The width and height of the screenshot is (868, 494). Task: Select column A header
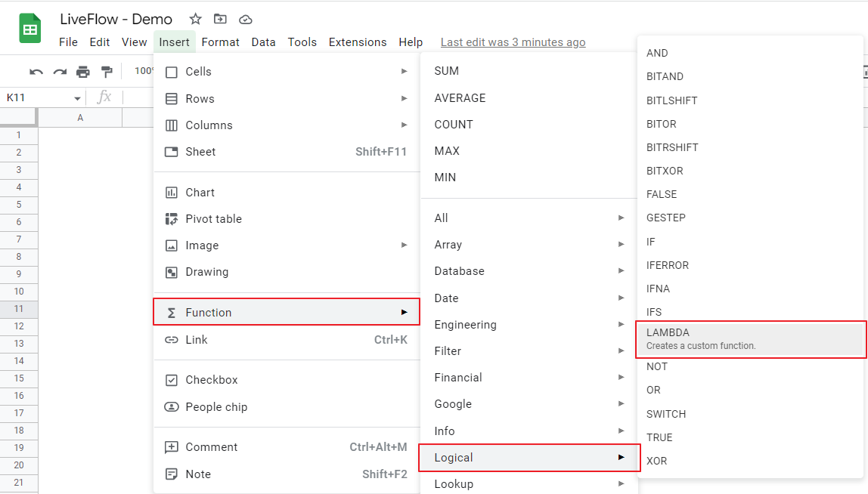80,117
